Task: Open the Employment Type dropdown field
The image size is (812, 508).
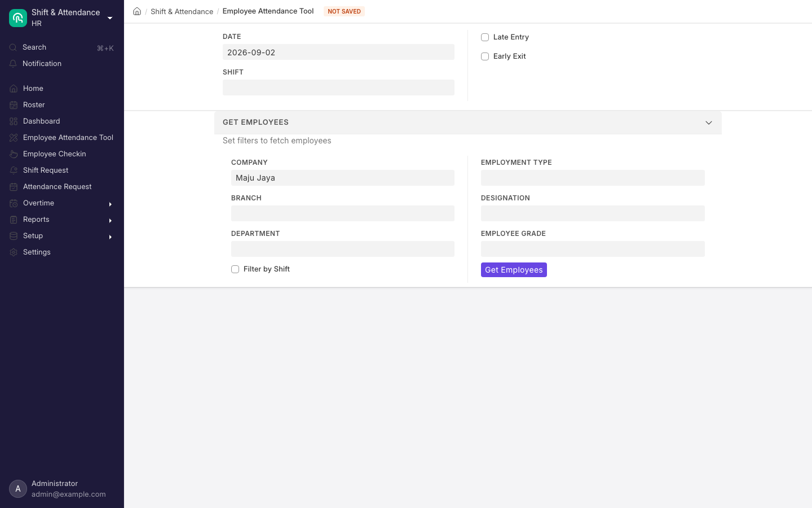Action: [593, 178]
